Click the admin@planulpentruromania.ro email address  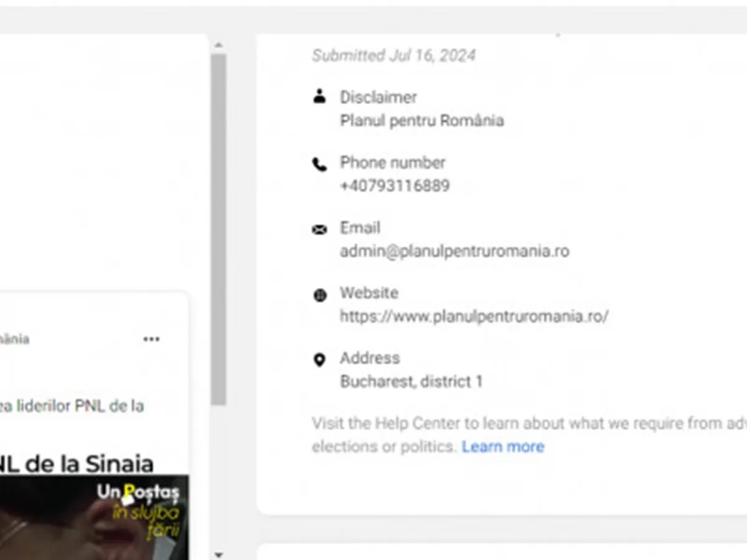454,251
